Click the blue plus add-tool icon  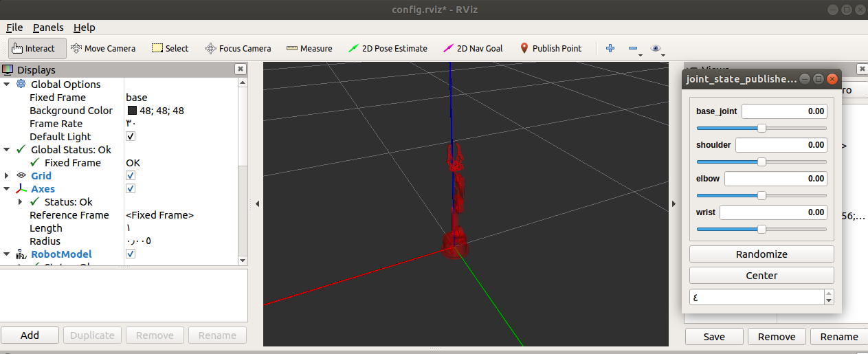point(610,48)
